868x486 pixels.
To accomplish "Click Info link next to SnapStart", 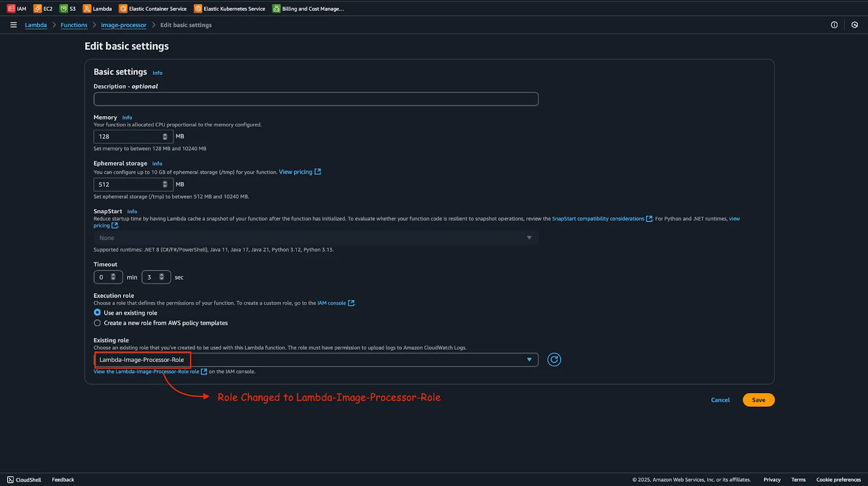I will click(132, 211).
